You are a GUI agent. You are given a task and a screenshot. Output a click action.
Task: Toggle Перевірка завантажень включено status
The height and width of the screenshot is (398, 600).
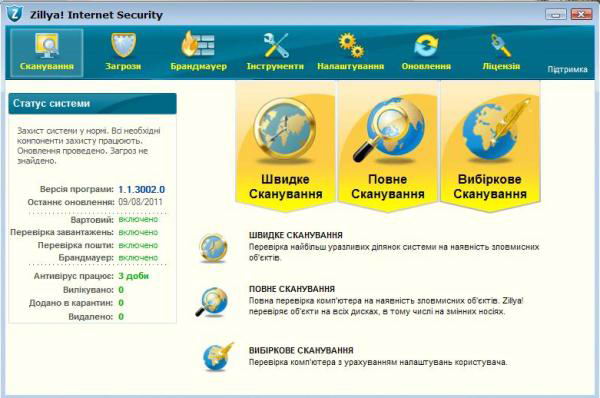tap(138, 232)
